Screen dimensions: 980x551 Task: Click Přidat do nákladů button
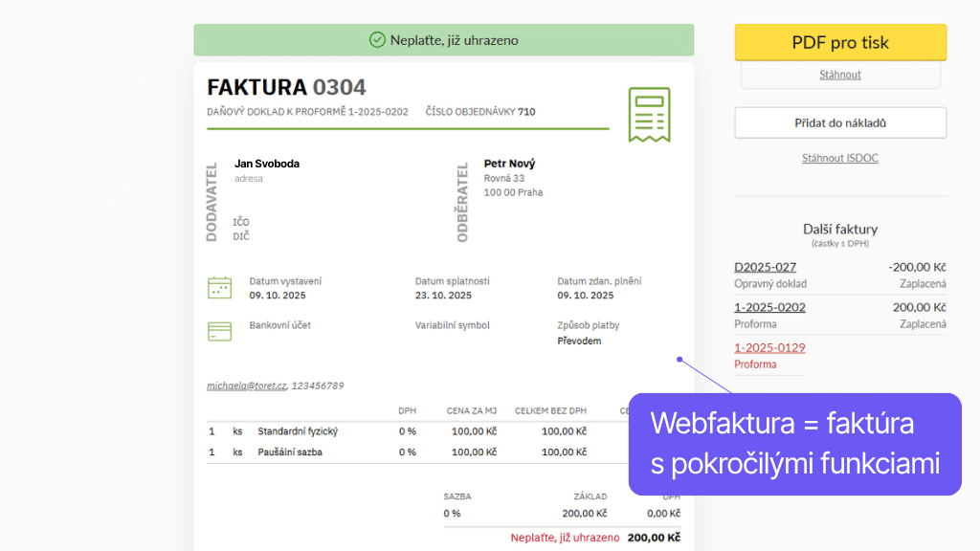pyautogui.click(x=840, y=123)
